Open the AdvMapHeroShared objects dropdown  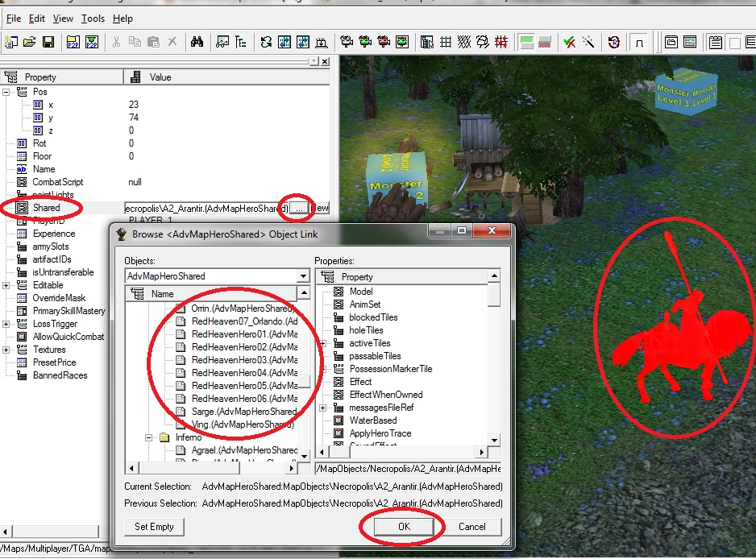pos(303,276)
